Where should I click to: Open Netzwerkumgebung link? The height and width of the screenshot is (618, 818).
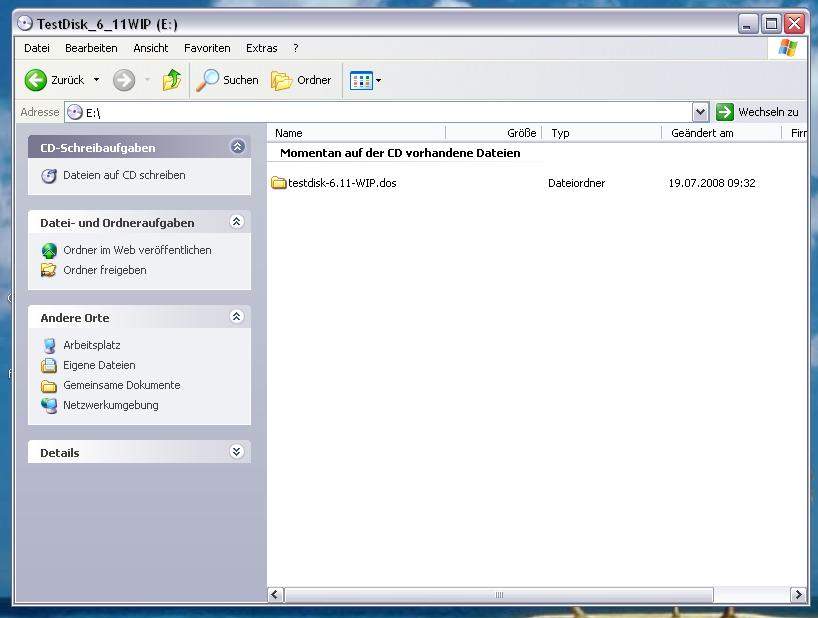(x=111, y=405)
